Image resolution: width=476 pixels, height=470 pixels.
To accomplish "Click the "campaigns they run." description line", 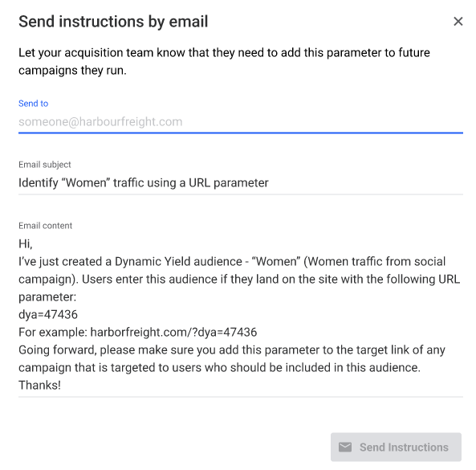I will click(72, 71).
